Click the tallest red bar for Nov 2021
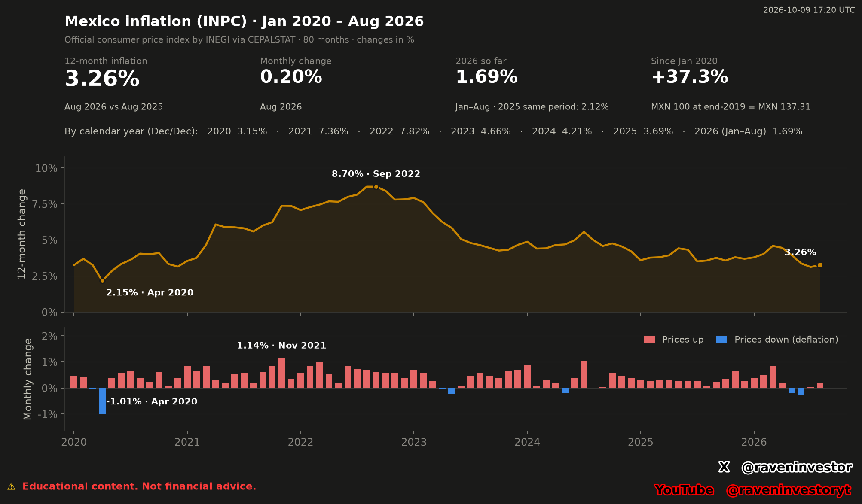862x504 pixels. (x=281, y=373)
